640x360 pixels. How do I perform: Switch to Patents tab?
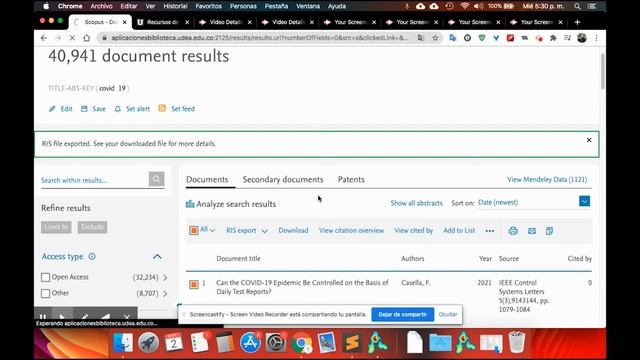click(351, 180)
